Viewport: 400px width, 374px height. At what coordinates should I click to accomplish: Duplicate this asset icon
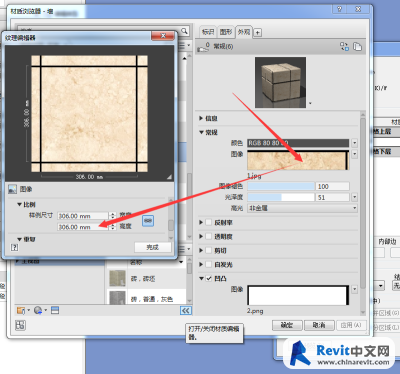click(357, 46)
